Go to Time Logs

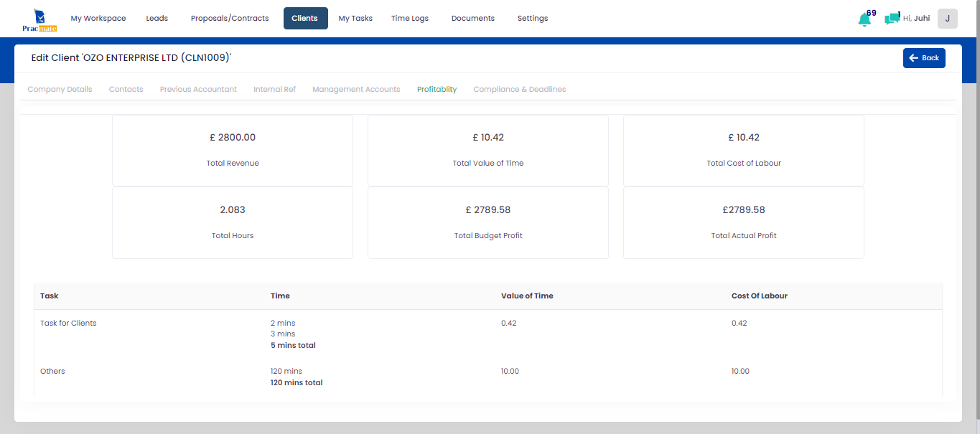pyautogui.click(x=410, y=19)
